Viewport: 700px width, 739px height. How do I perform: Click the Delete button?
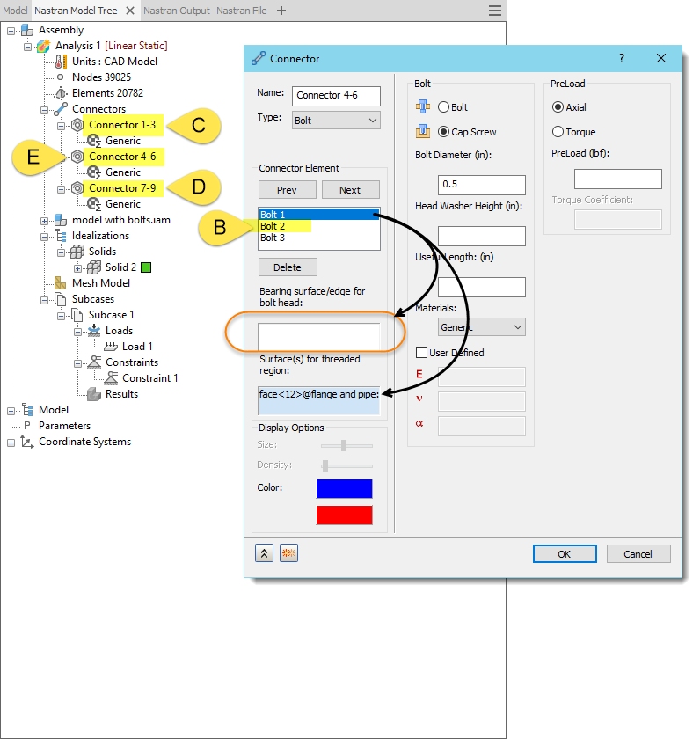click(288, 267)
